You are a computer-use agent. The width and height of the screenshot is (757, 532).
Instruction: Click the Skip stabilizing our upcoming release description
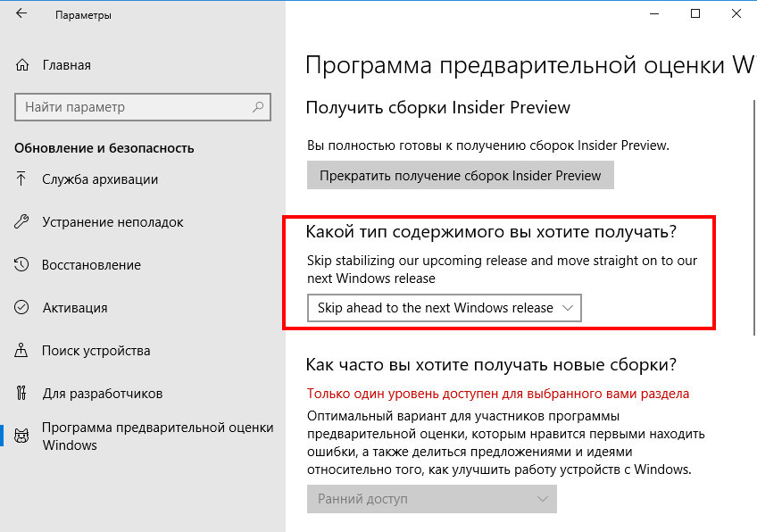tap(502, 270)
